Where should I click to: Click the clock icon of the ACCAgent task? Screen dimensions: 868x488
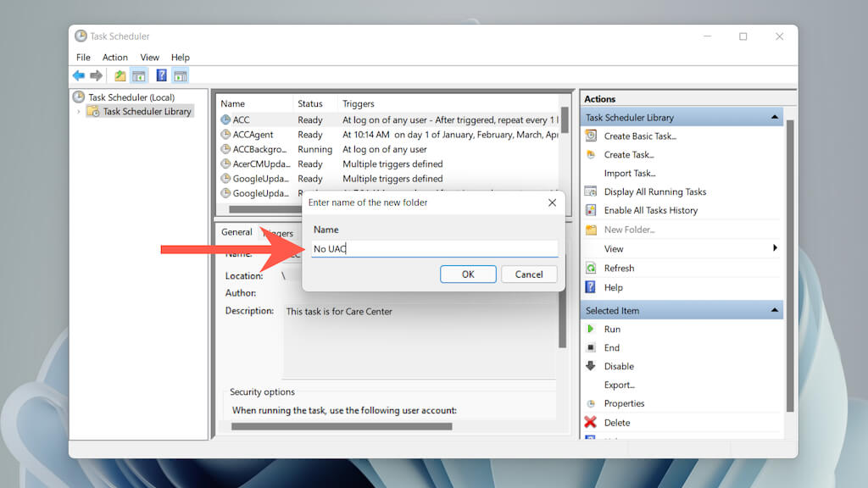pyautogui.click(x=225, y=135)
